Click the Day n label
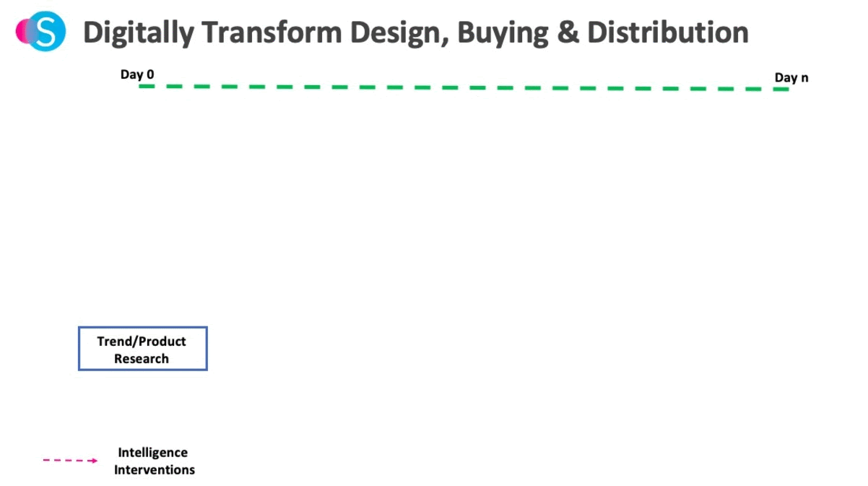The image size is (868, 486). [x=791, y=77]
